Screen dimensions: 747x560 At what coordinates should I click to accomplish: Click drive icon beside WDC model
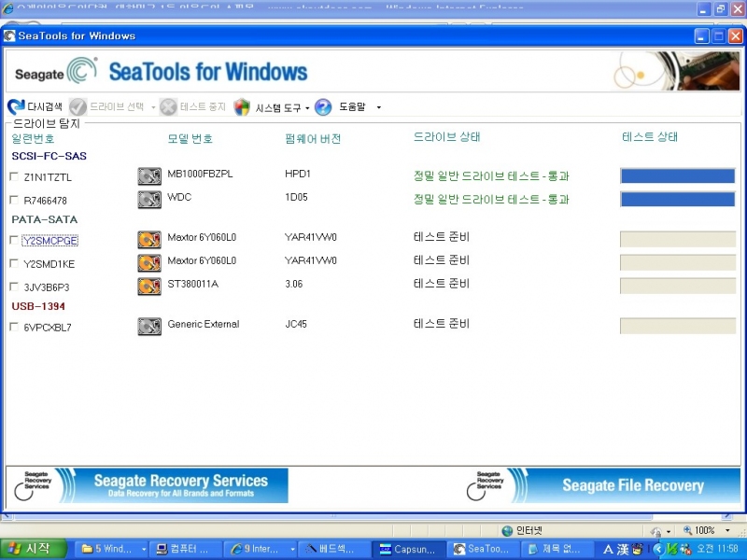[x=149, y=200]
